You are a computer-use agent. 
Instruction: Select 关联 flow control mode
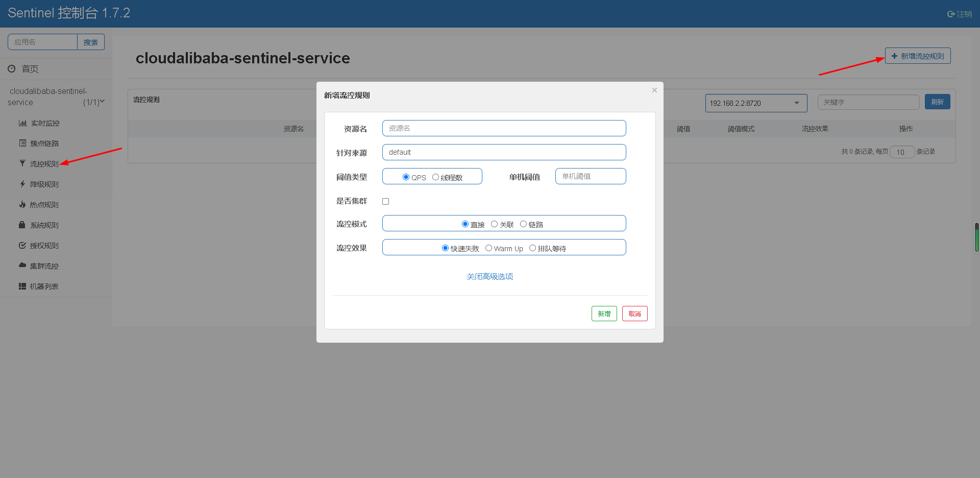(494, 224)
